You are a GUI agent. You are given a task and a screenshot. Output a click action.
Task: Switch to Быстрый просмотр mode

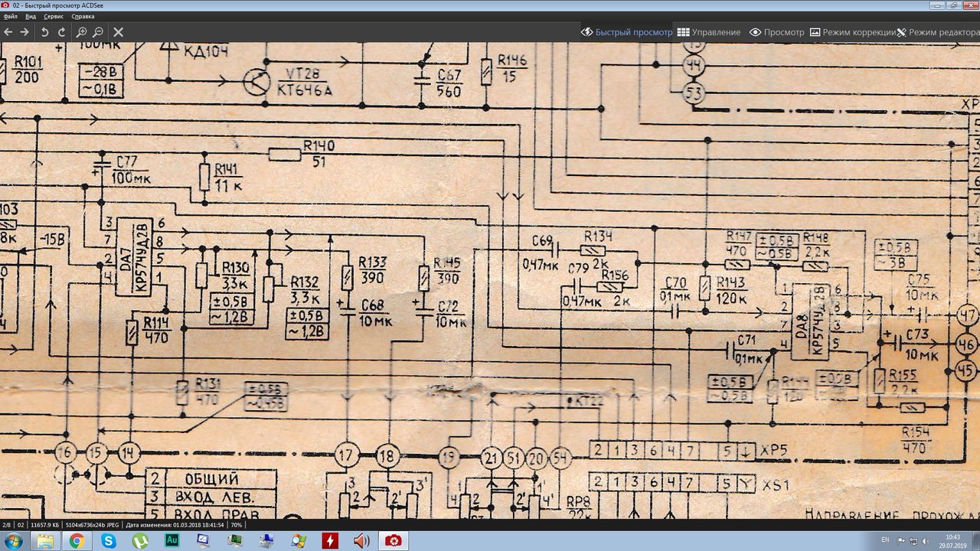click(626, 32)
